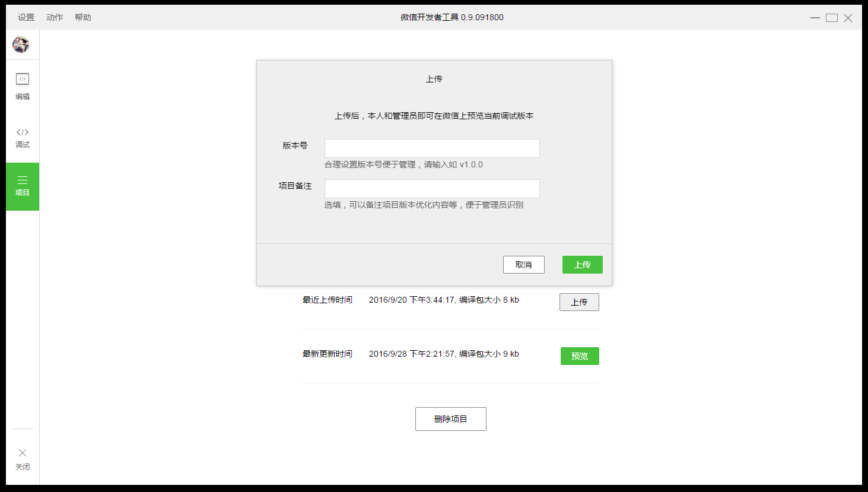Open the 动作 menu

point(54,17)
